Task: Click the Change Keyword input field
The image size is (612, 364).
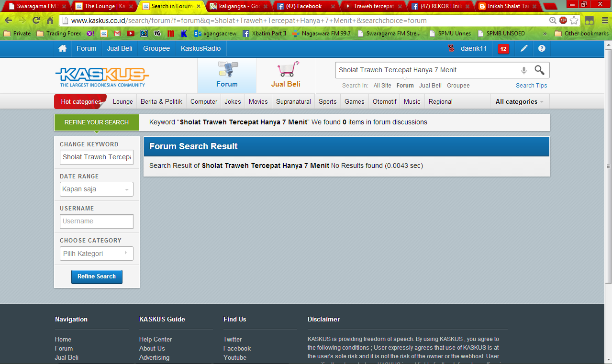Action: coord(97,157)
